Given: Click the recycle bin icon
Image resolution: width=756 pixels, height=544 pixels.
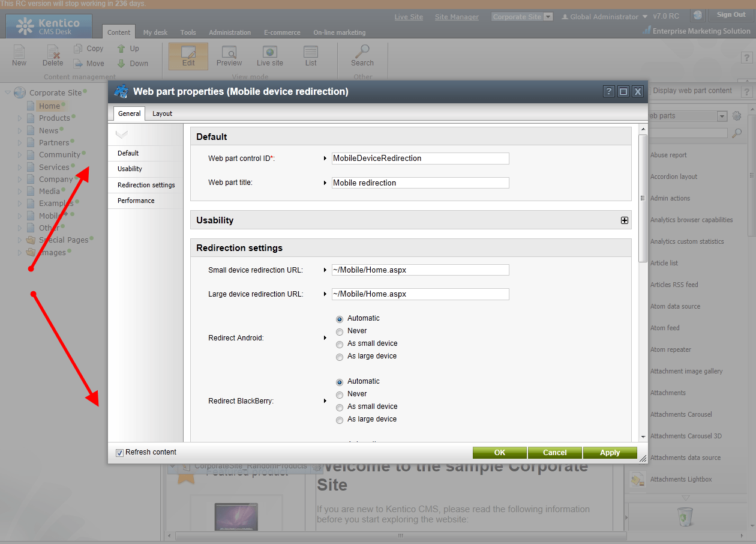Looking at the screenshot, I should pyautogui.click(x=685, y=516).
